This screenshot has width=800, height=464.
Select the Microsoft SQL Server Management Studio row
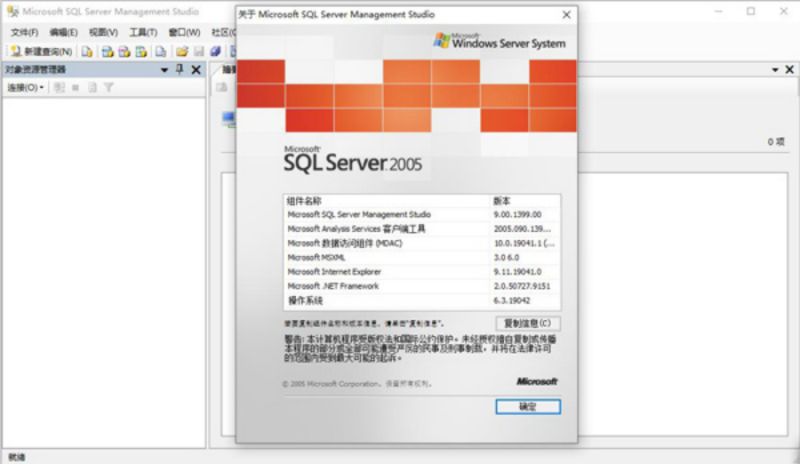[x=422, y=214]
